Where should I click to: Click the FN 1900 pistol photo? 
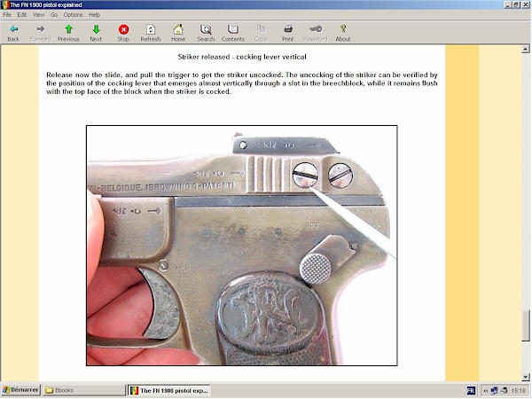[x=241, y=246]
